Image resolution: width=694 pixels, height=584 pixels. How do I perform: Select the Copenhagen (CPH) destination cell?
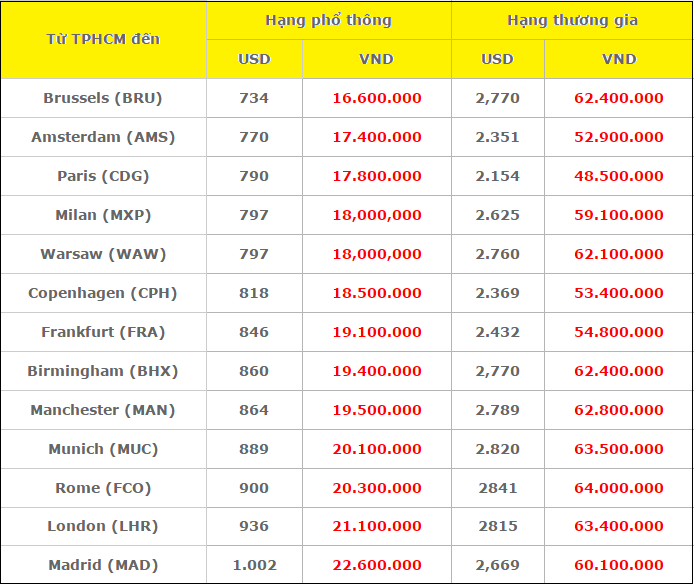[x=103, y=293]
